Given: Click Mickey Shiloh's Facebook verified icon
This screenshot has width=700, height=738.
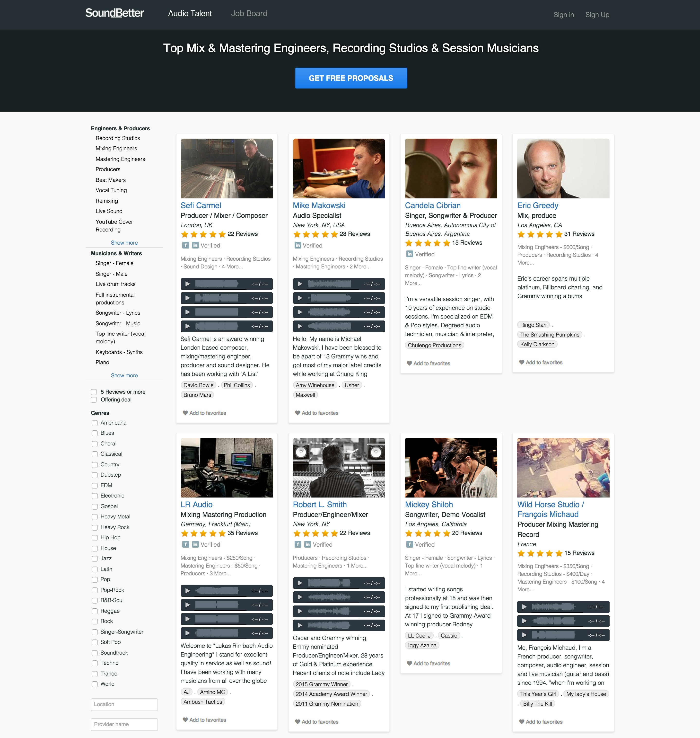Looking at the screenshot, I should click(409, 544).
